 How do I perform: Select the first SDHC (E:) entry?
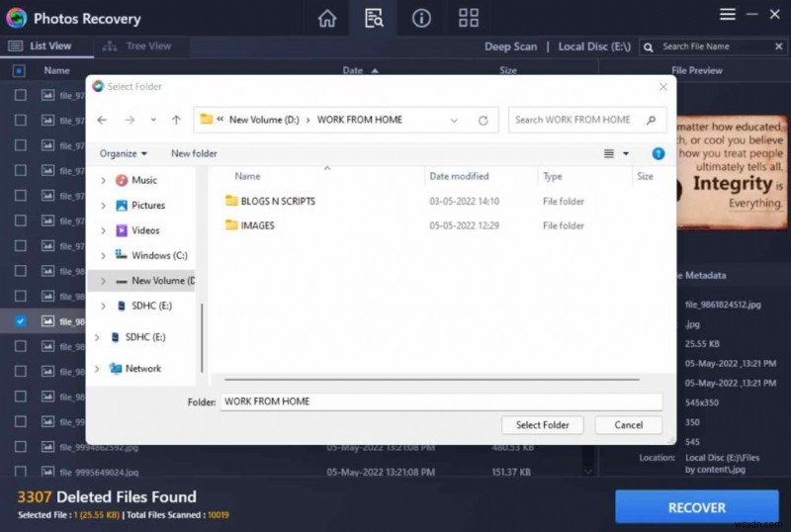point(151,306)
